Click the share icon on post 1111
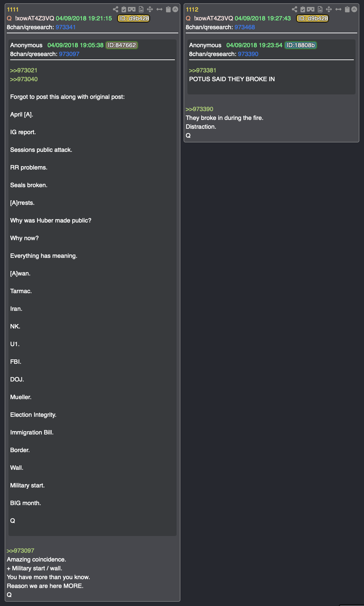 pos(115,10)
